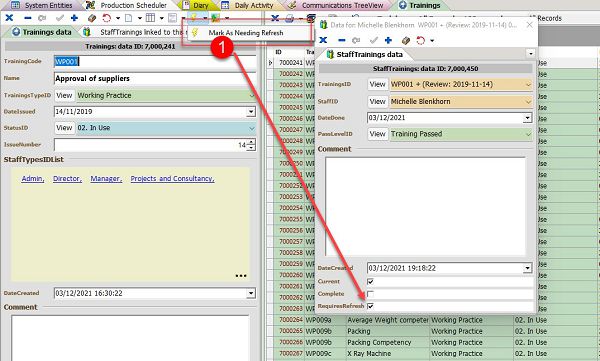Viewport: 600px width, 361px height.
Task: Choose Mark As Needing Refresh menu item
Action: (x=246, y=33)
